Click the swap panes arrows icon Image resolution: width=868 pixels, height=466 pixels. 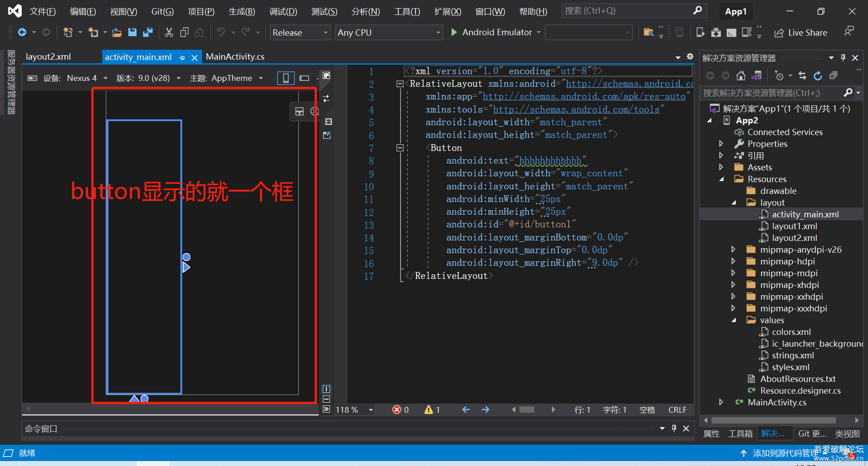[x=326, y=99]
